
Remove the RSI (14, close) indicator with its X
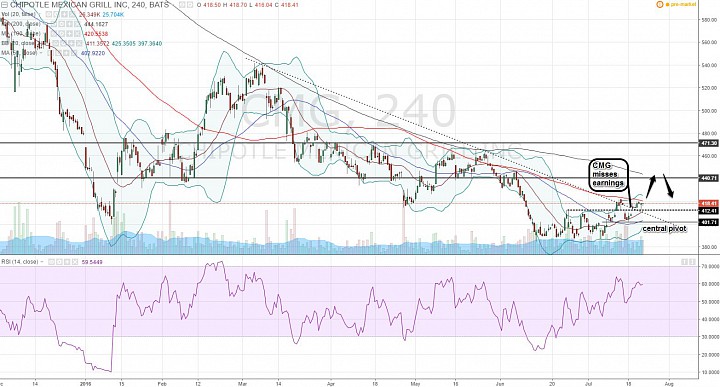[75, 262]
